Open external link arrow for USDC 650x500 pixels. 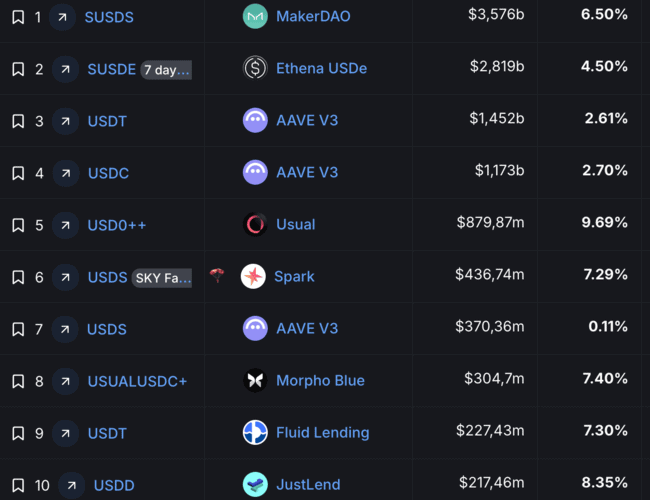click(x=66, y=173)
